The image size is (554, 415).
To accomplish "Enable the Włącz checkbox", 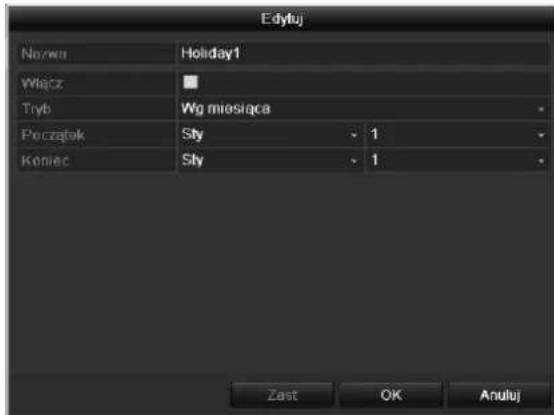I will pyautogui.click(x=190, y=82).
